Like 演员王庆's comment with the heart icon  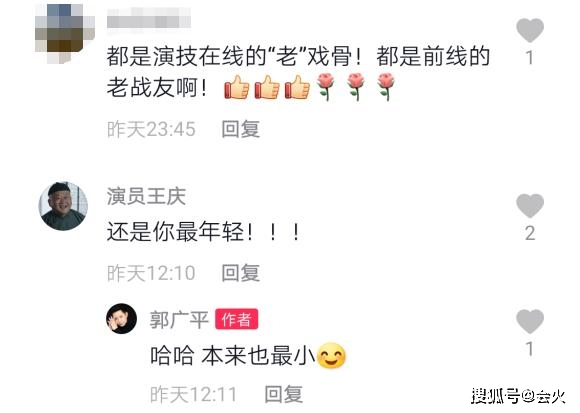tap(530, 205)
